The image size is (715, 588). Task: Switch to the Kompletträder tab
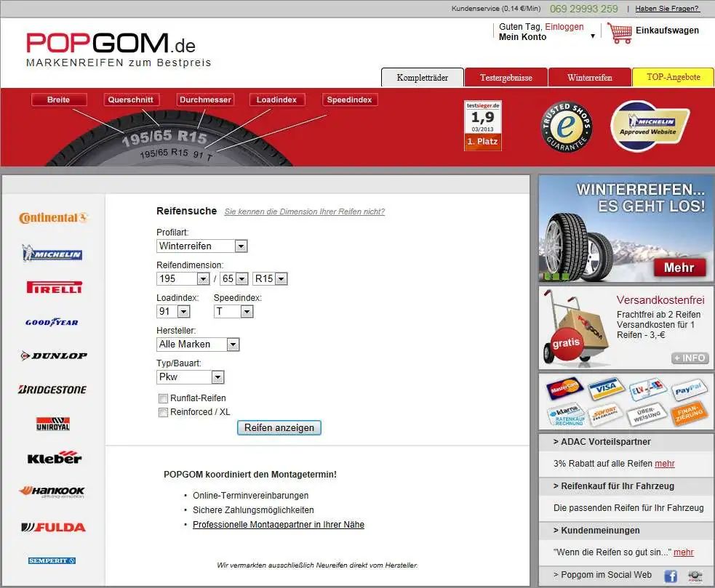(x=423, y=78)
